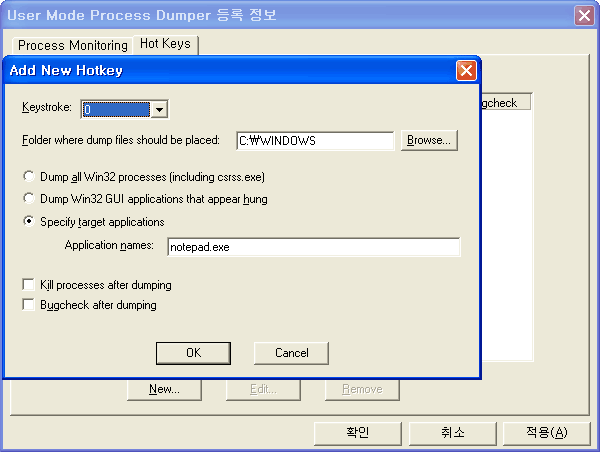Cancel the Add New Hotkey dialog

291,353
